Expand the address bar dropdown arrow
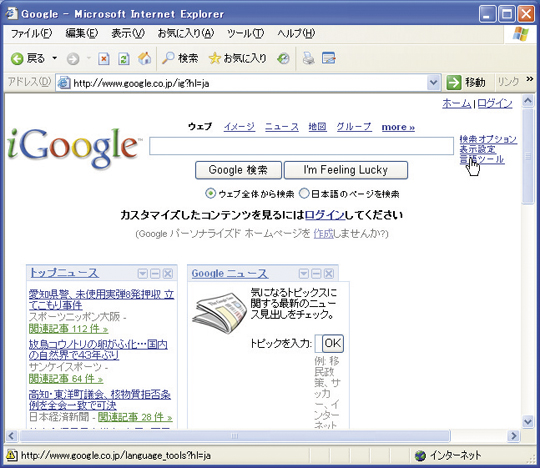Screen dimensions: 540x468 coord(434,83)
